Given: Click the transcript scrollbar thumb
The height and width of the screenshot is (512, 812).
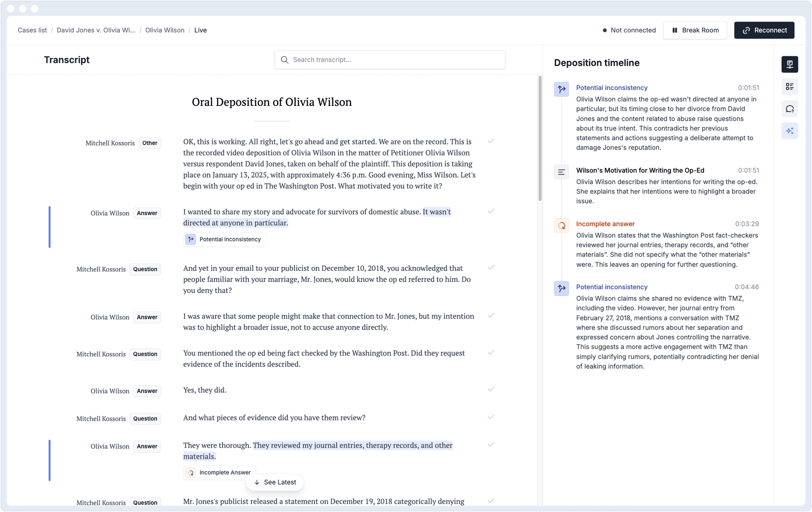Looking at the screenshot, I should (x=539, y=138).
